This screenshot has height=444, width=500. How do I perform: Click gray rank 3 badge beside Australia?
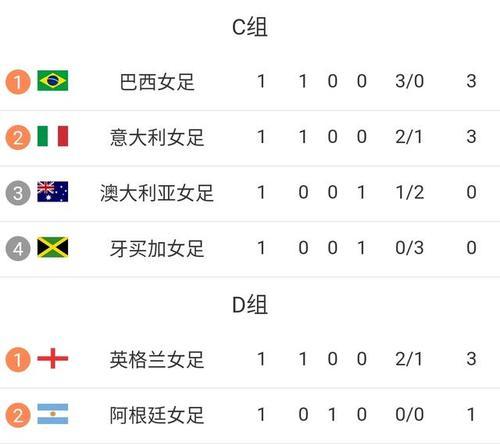(18, 193)
